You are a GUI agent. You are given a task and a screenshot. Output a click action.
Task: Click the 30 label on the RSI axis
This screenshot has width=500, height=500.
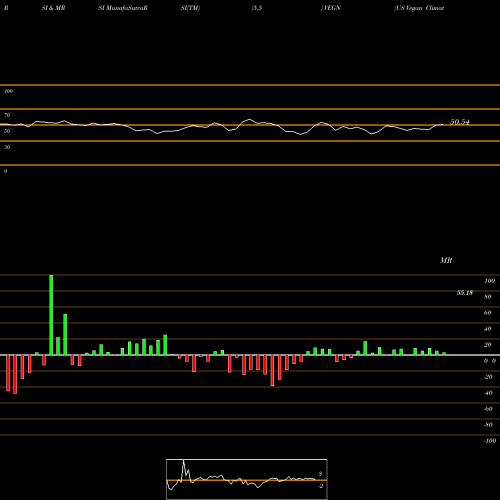7,147
